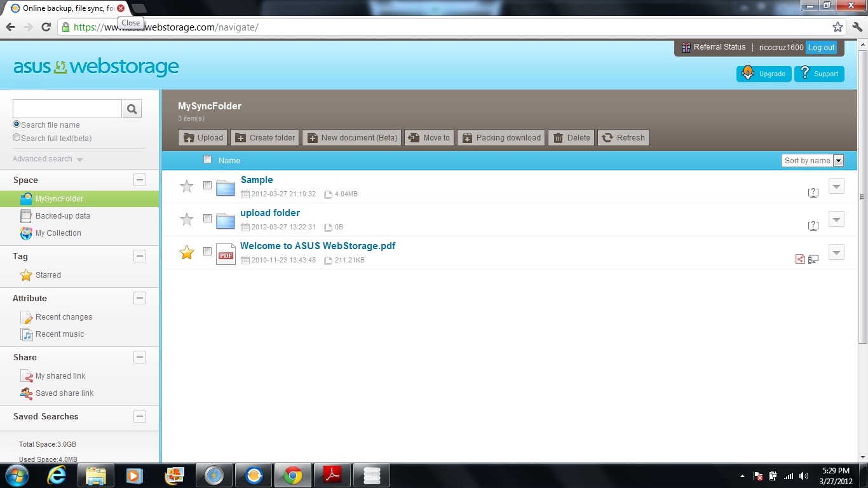Tick the select-all checkbox beside Name
Screen dimensions: 868x488
[x=207, y=159]
